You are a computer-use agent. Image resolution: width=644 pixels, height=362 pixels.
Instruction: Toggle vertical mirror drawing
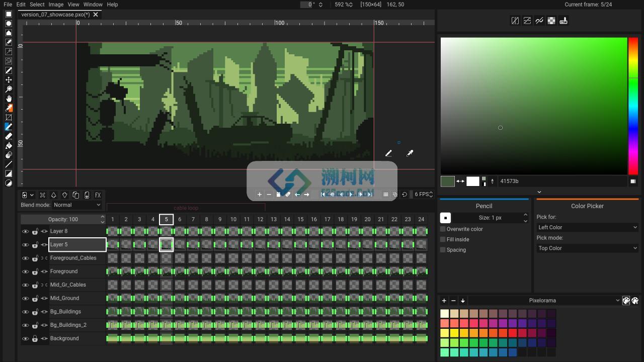pos(527,21)
